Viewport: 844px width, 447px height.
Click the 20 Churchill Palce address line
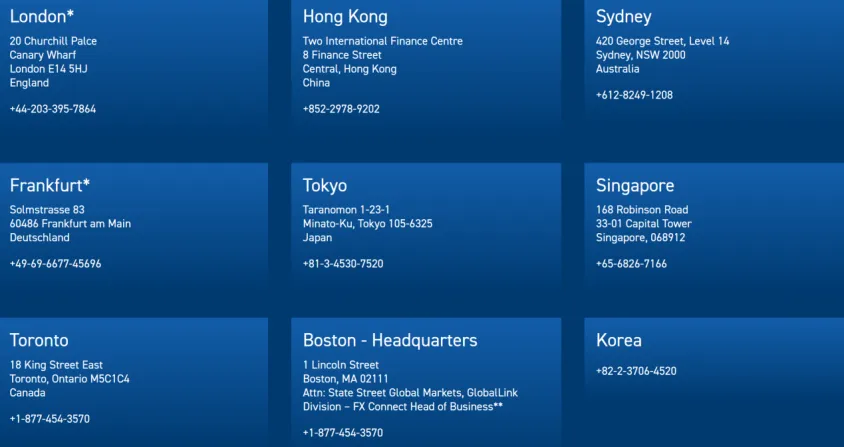pyautogui.click(x=53, y=41)
